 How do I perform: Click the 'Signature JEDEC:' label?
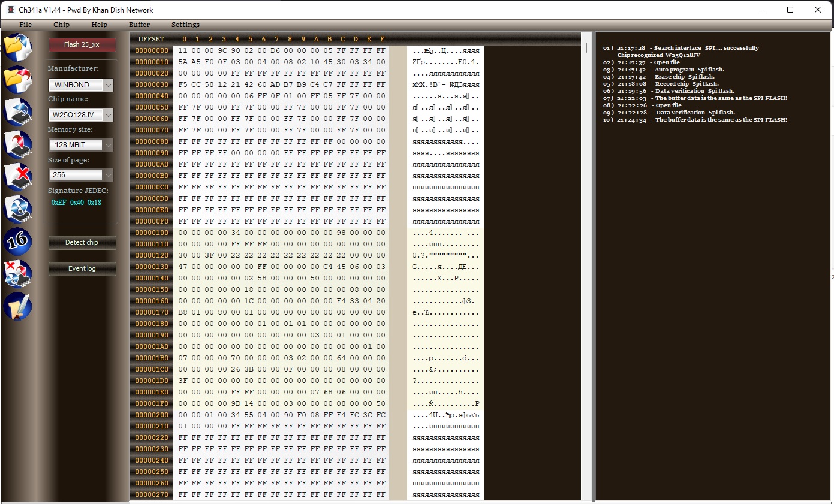78,191
